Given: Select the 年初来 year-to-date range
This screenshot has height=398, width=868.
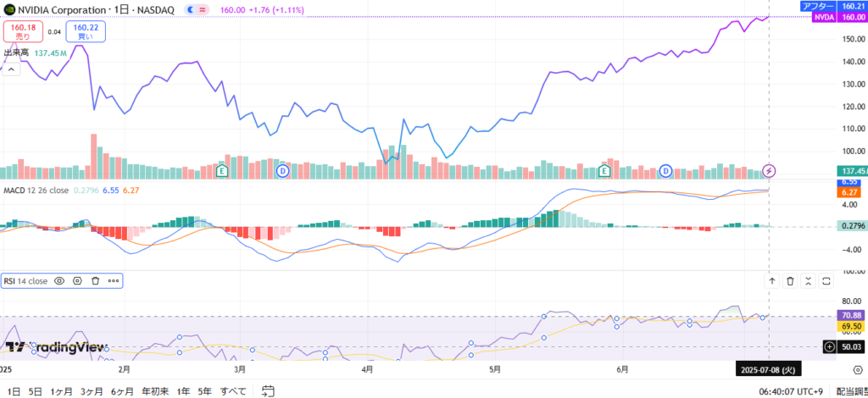Looking at the screenshot, I should point(155,391).
